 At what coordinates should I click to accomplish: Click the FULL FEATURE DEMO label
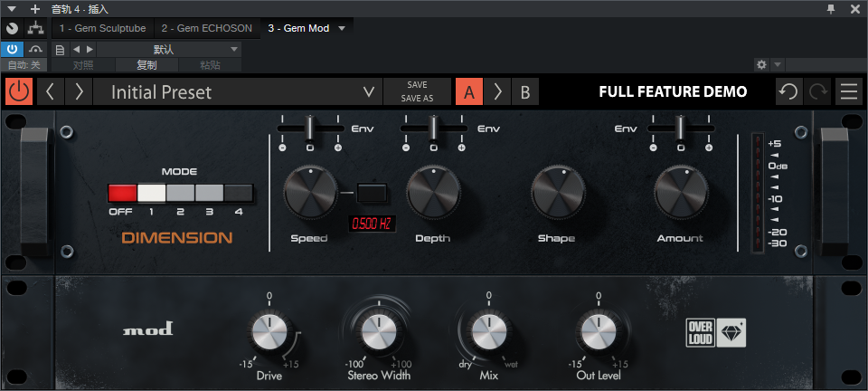673,91
